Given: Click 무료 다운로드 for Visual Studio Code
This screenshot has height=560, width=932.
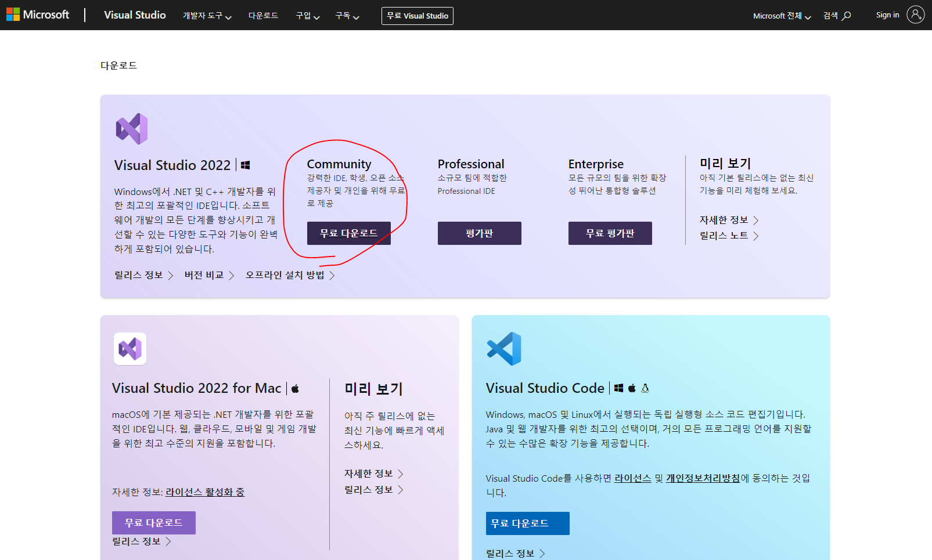Looking at the screenshot, I should (x=528, y=523).
